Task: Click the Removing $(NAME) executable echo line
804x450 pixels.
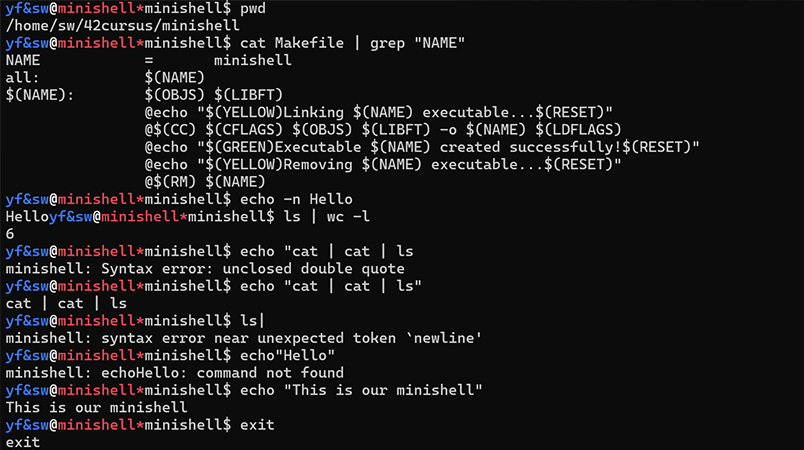Action: [x=383, y=165]
